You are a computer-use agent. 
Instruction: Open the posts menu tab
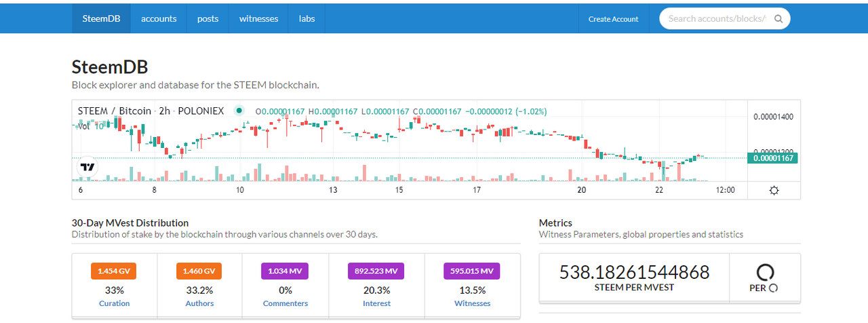pos(208,19)
